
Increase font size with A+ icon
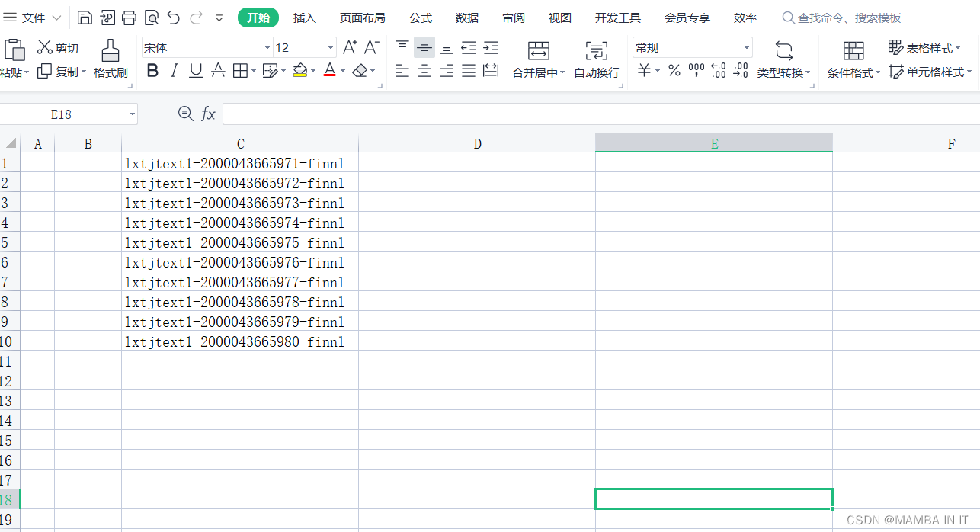[x=350, y=47]
